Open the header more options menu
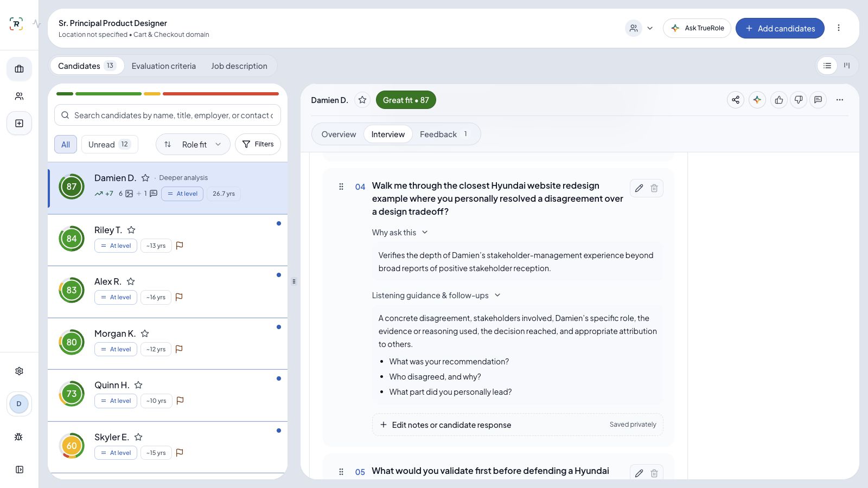This screenshot has height=488, width=868. point(839,28)
